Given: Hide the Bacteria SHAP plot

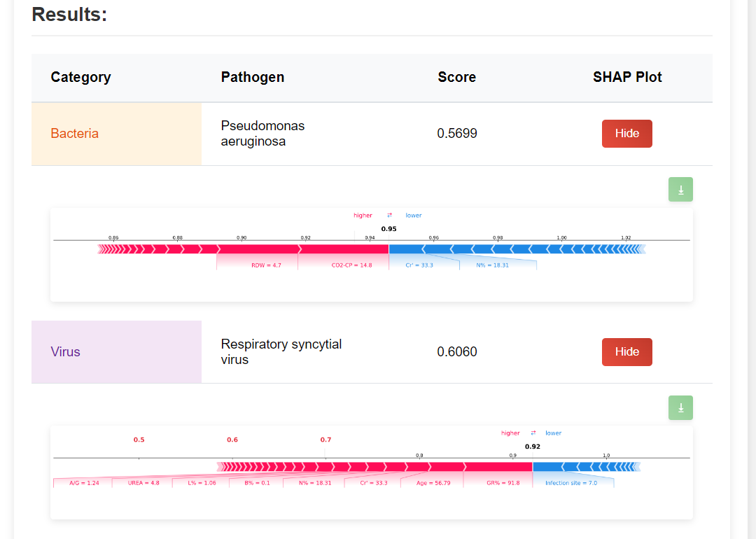Looking at the screenshot, I should coord(626,134).
